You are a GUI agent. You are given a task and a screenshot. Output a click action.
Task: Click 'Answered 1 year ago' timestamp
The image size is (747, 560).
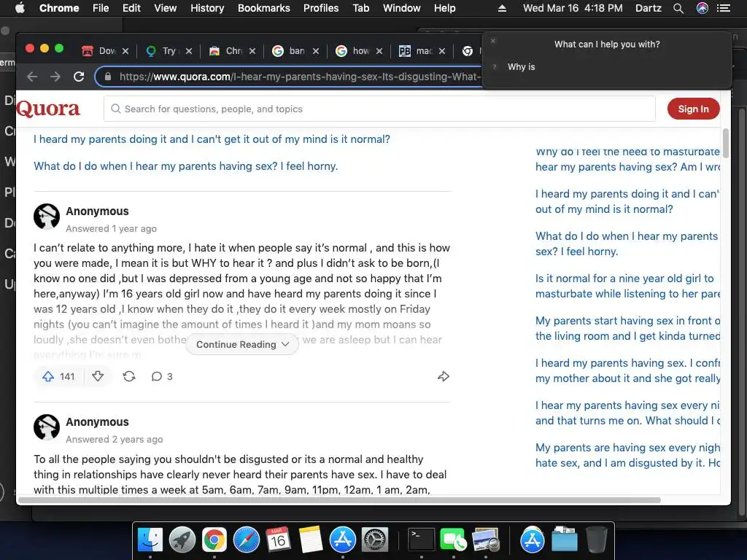coord(111,228)
